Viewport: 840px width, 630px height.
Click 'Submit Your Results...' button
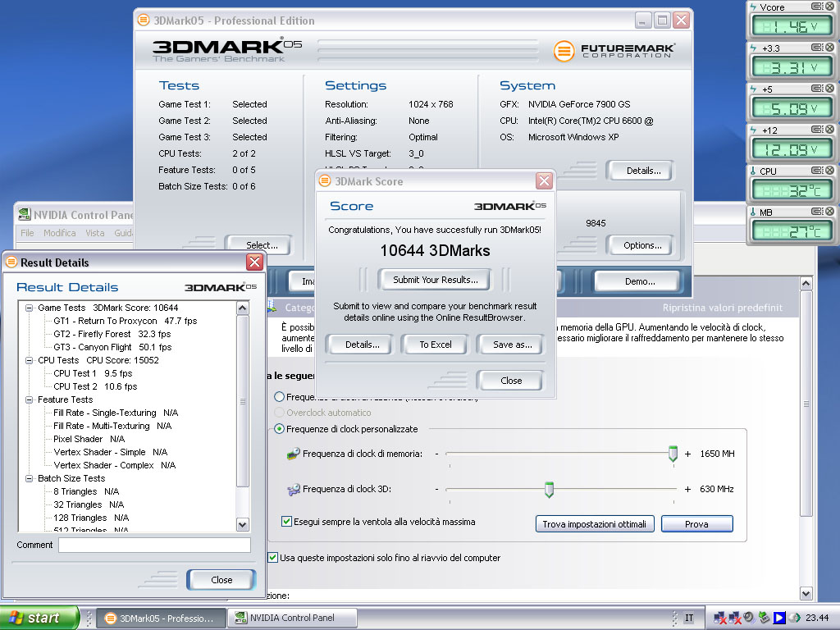point(435,280)
